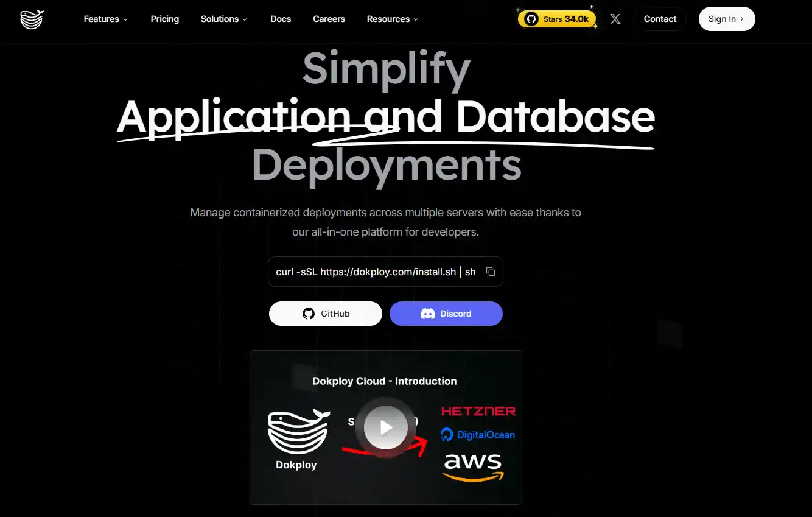Click the Contact button

660,19
